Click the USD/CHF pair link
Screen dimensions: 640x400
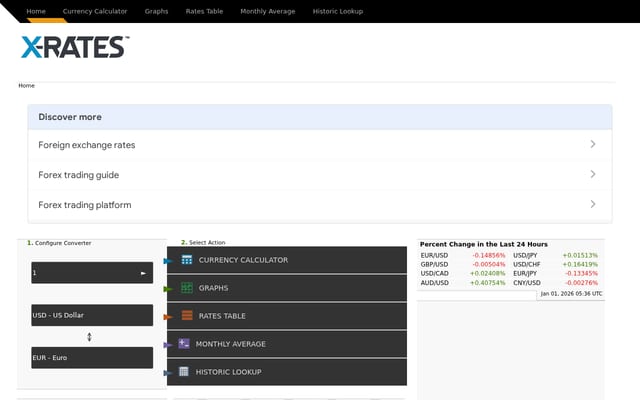pos(527,264)
